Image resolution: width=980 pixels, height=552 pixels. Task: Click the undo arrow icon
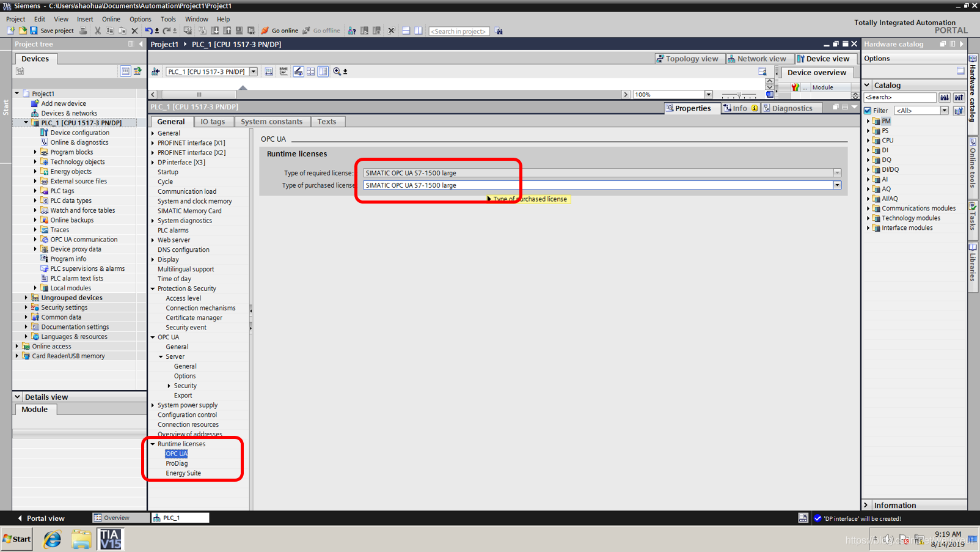click(x=148, y=31)
